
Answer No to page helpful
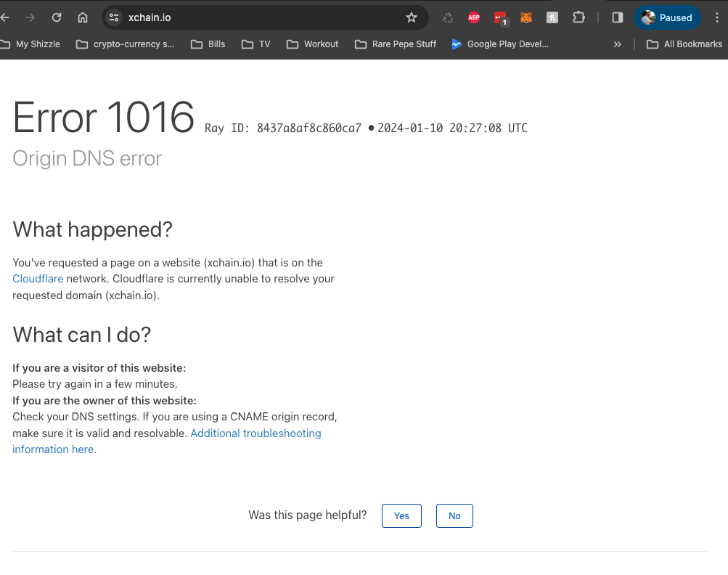454,515
